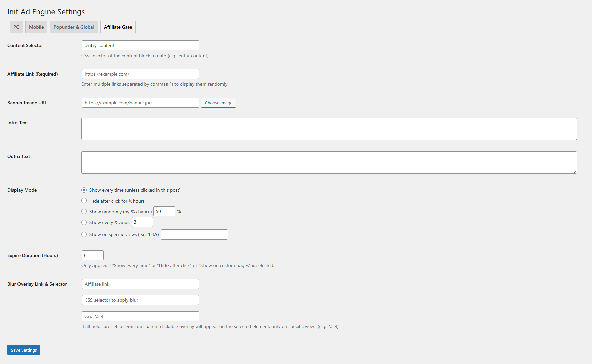592x364 pixels.
Task: Enable "Hide after click for X hours"
Action: [84, 201]
